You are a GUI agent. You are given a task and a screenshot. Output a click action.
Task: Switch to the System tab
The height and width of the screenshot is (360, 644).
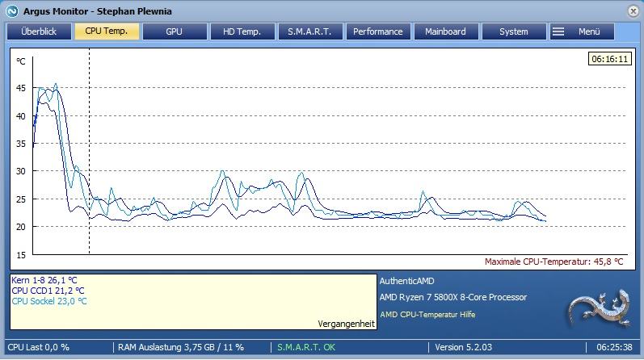514,31
